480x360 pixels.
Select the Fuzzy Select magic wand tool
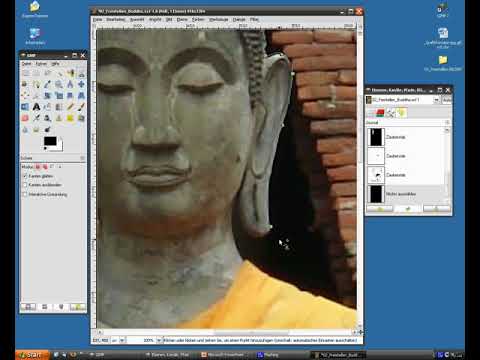click(59, 73)
